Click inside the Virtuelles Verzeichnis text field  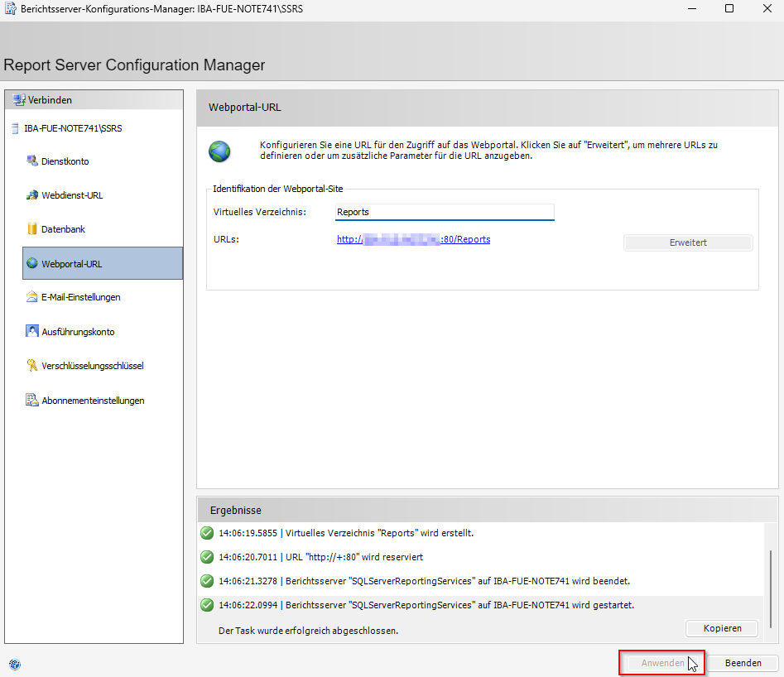pos(444,212)
